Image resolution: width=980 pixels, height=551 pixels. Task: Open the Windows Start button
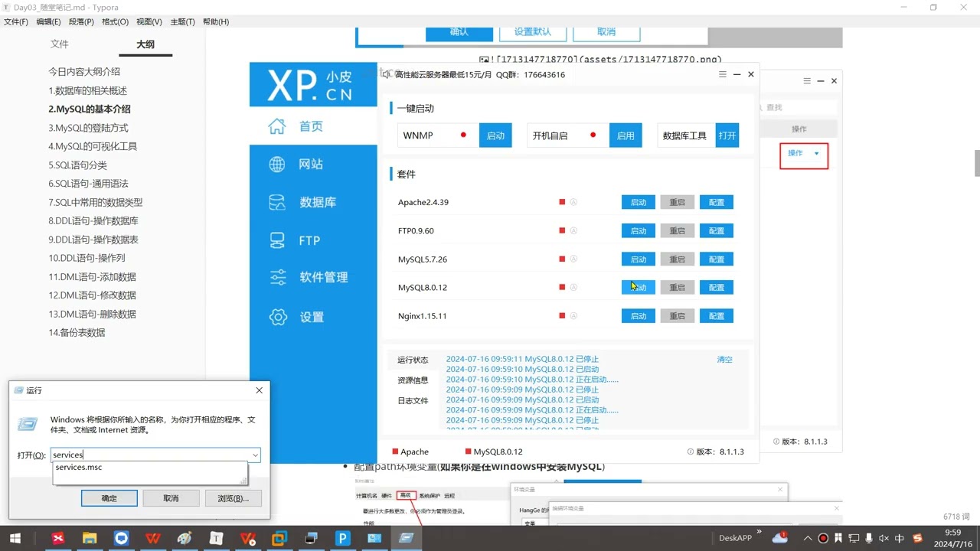point(15,538)
